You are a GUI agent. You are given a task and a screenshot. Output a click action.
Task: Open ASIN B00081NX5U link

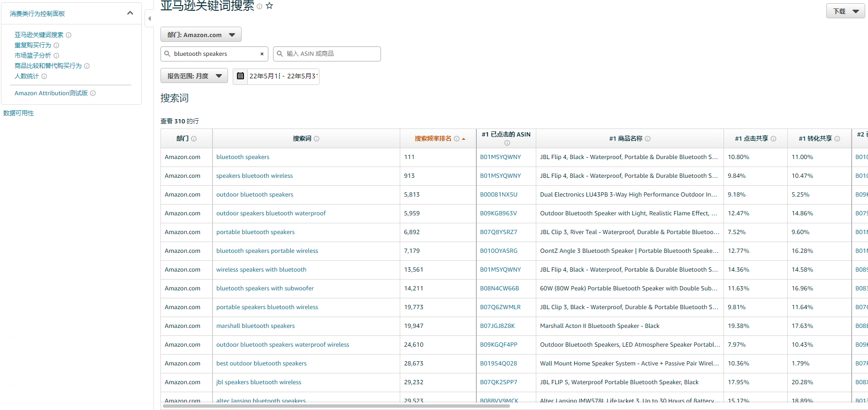[498, 195]
